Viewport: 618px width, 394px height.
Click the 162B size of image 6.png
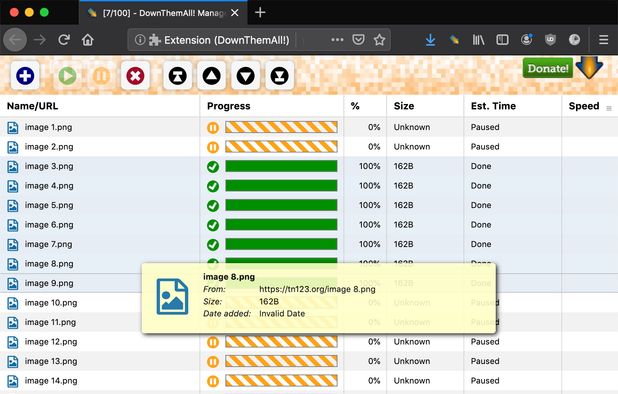coord(404,225)
